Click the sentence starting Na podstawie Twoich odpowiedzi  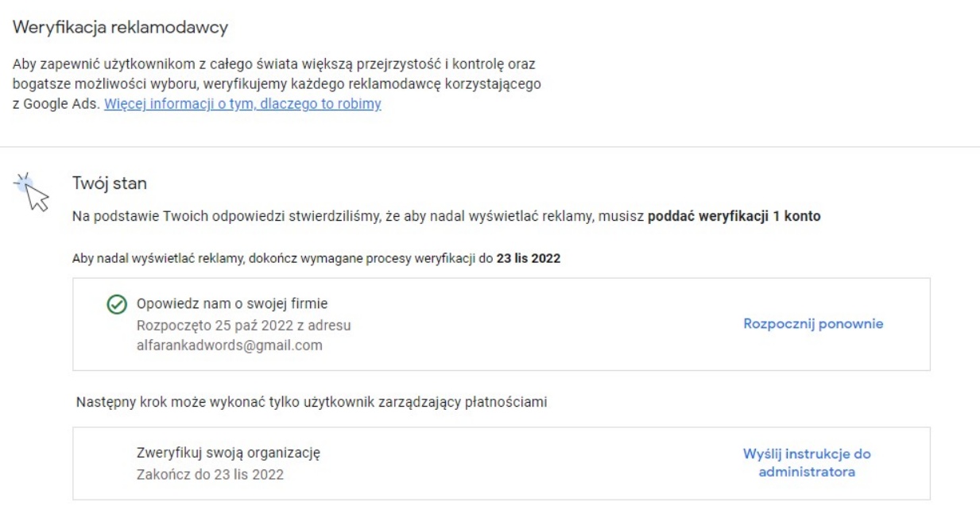(x=358, y=217)
